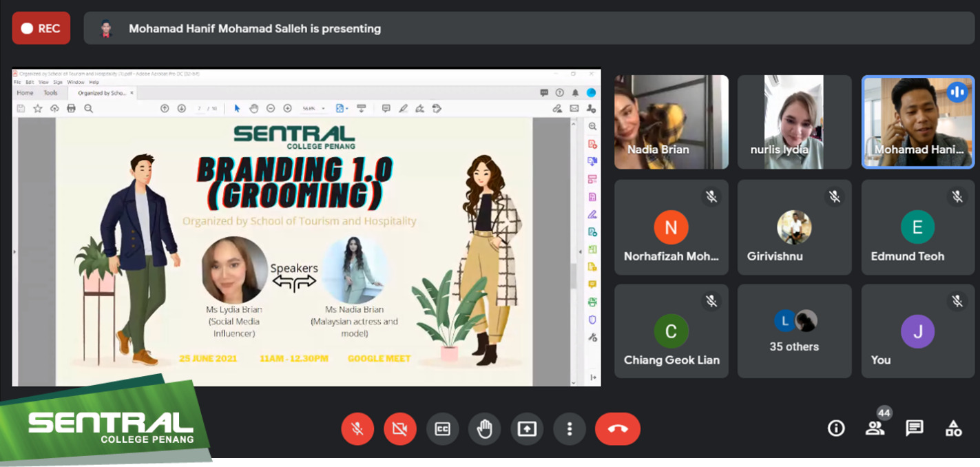This screenshot has height=467, width=980.
Task: Open the meeting details info icon
Action: [836, 428]
